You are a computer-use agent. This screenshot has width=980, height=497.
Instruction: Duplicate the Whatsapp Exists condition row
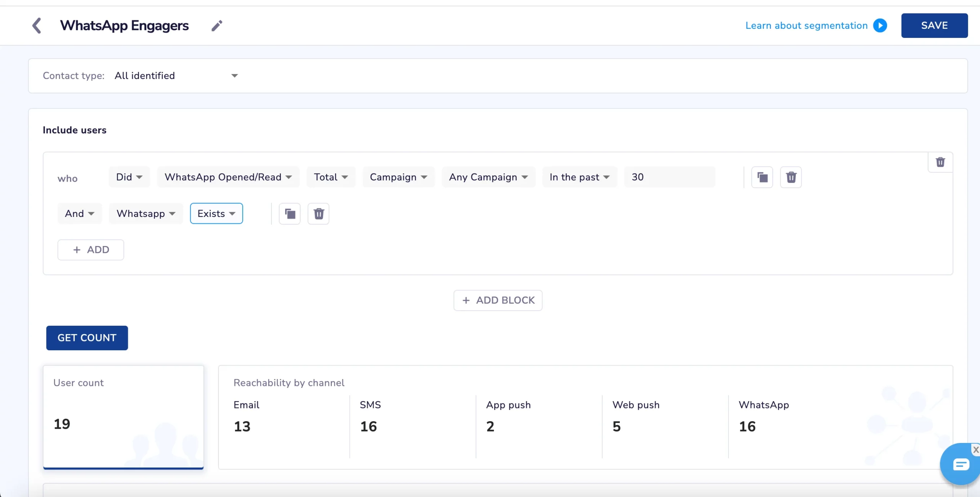[x=290, y=213]
